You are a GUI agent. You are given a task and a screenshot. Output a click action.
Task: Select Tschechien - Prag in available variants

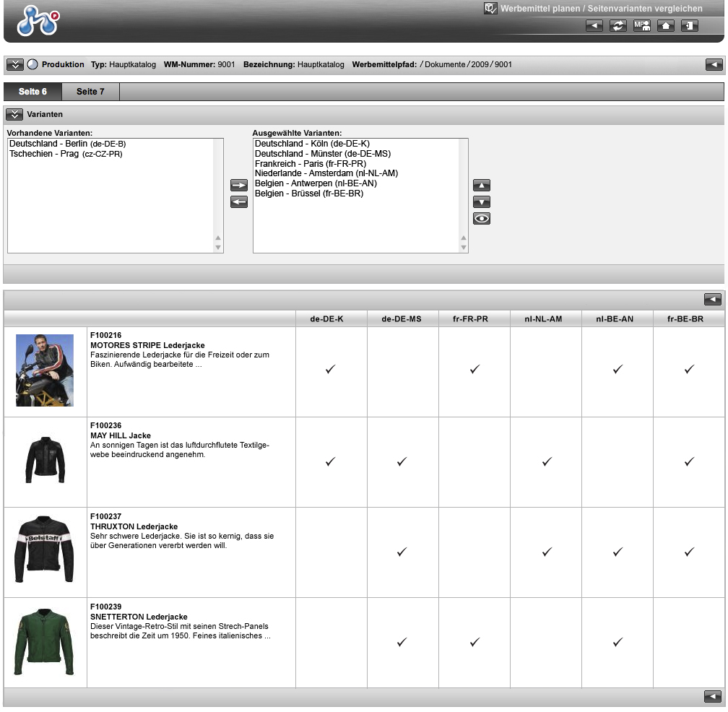click(66, 154)
